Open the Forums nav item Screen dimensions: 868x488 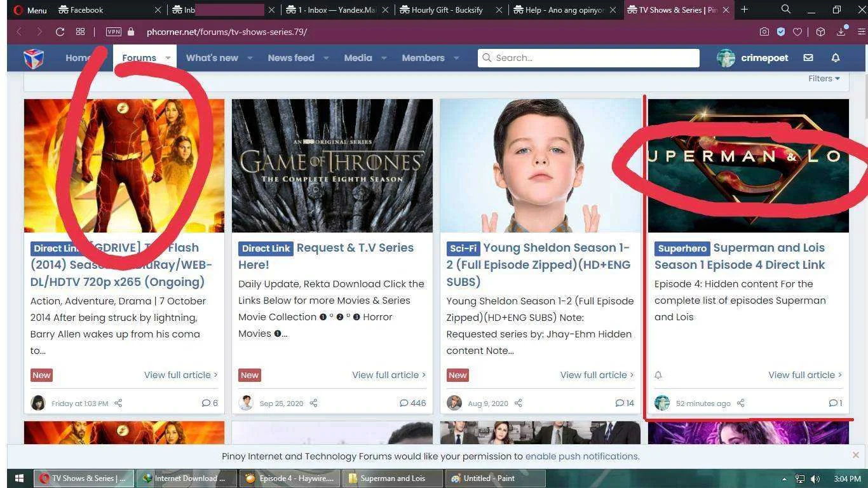[139, 58]
